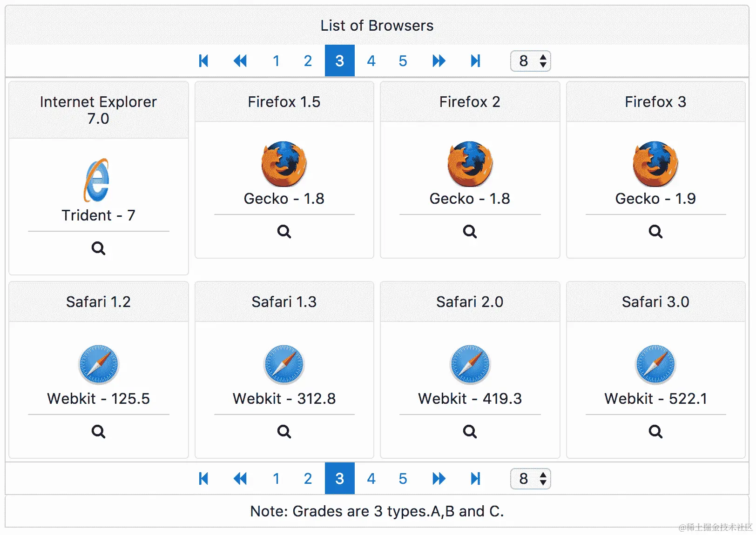Click active page 3 in bottom paginator

[340, 478]
